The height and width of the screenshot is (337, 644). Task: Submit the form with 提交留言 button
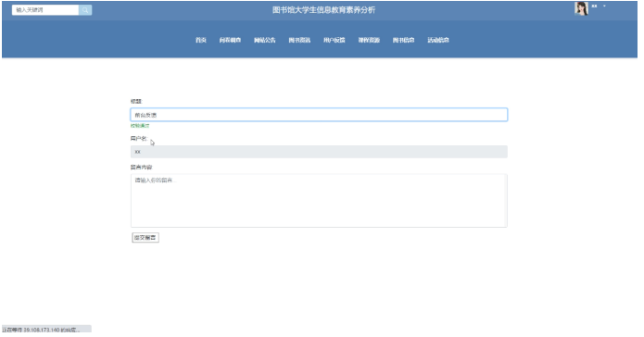(x=145, y=237)
